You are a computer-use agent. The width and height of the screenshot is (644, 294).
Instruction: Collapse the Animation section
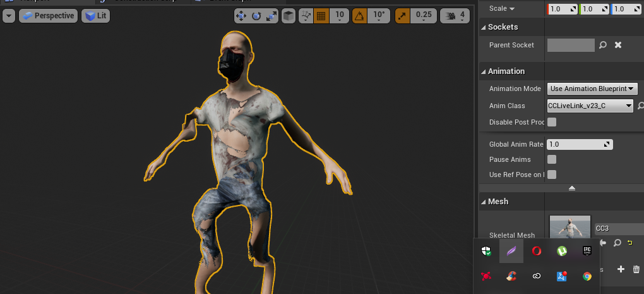484,71
